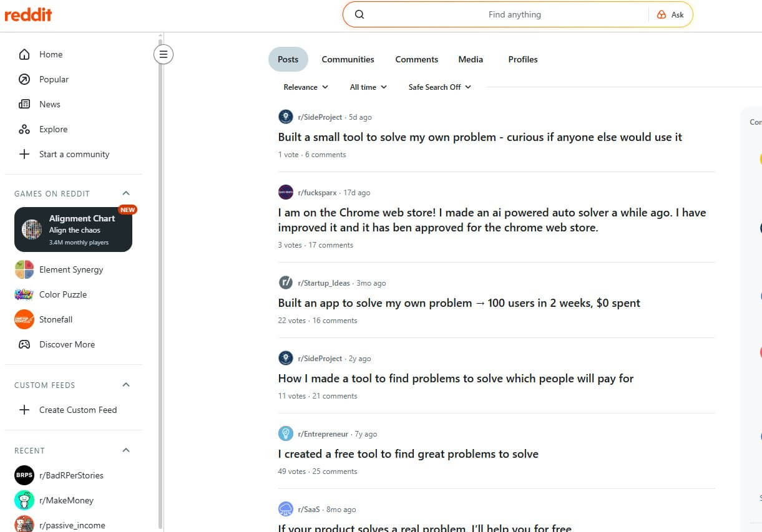Switch to the Media tab
Viewport: 762px width, 532px height.
click(x=471, y=59)
